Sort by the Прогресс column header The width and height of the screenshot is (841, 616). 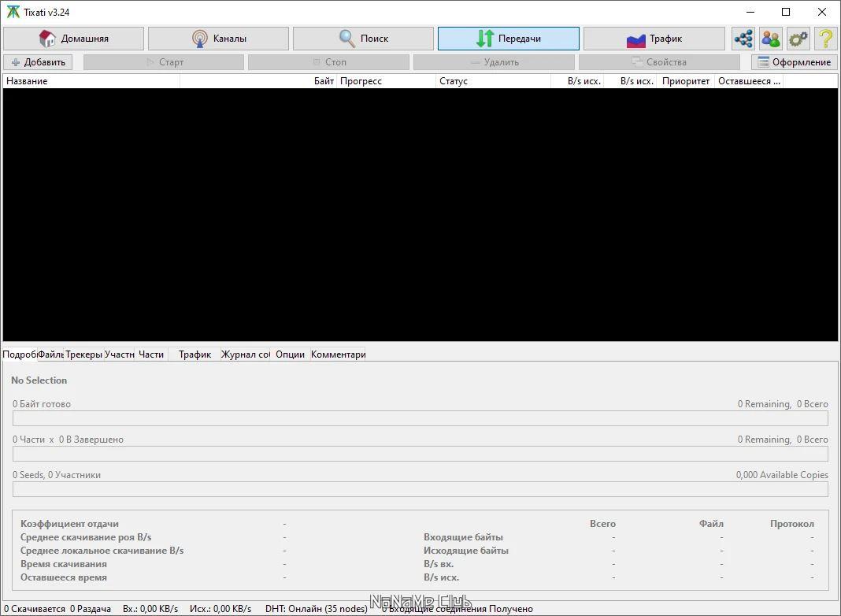tap(386, 81)
